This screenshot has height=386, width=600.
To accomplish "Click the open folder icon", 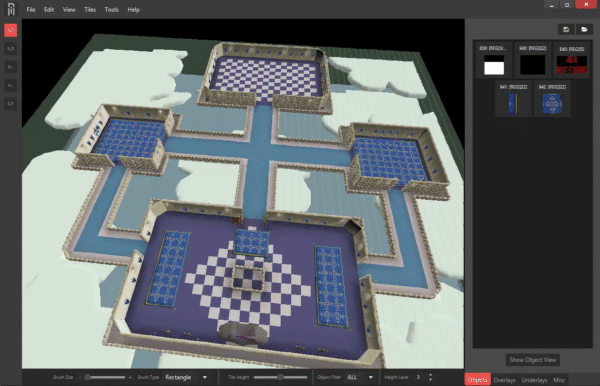I will (584, 29).
